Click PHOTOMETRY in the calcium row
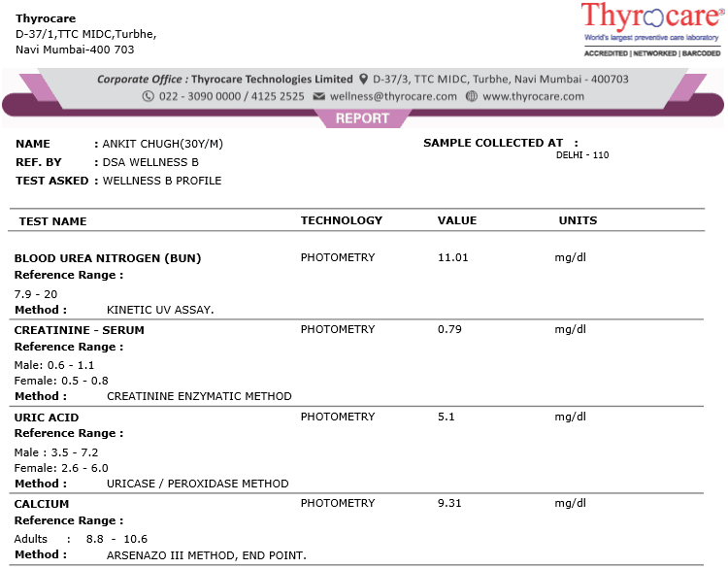Viewport: 728px width, 568px height. coord(338,504)
